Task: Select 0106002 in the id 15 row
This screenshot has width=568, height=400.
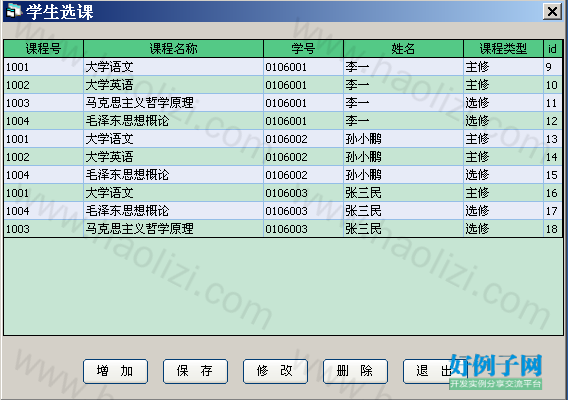Action: 304,175
